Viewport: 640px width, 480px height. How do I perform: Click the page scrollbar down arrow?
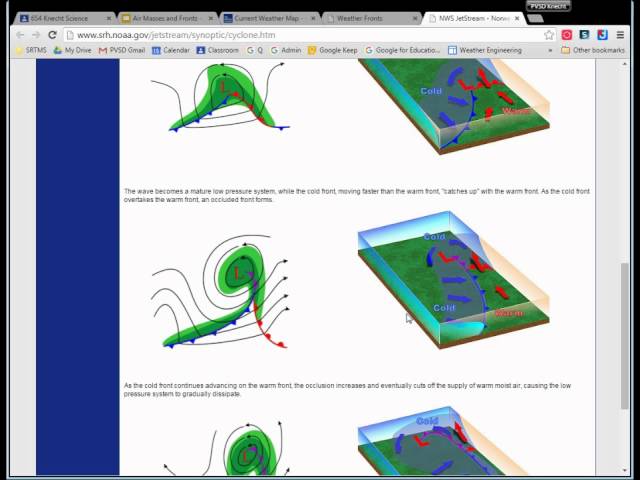624,471
